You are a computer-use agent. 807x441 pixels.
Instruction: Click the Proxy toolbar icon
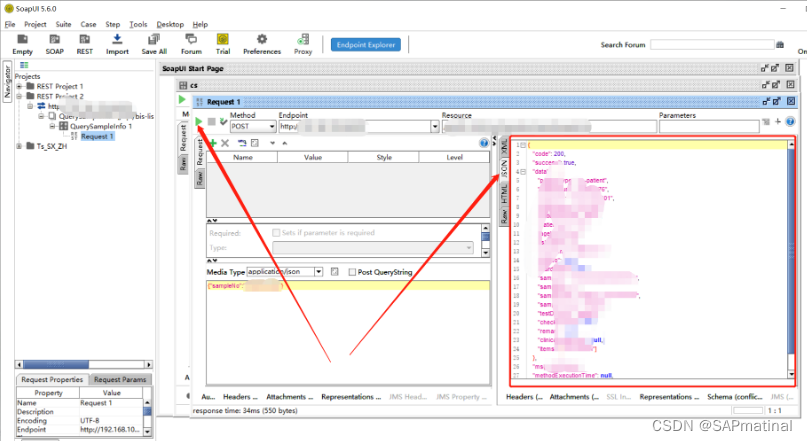pyautogui.click(x=303, y=44)
